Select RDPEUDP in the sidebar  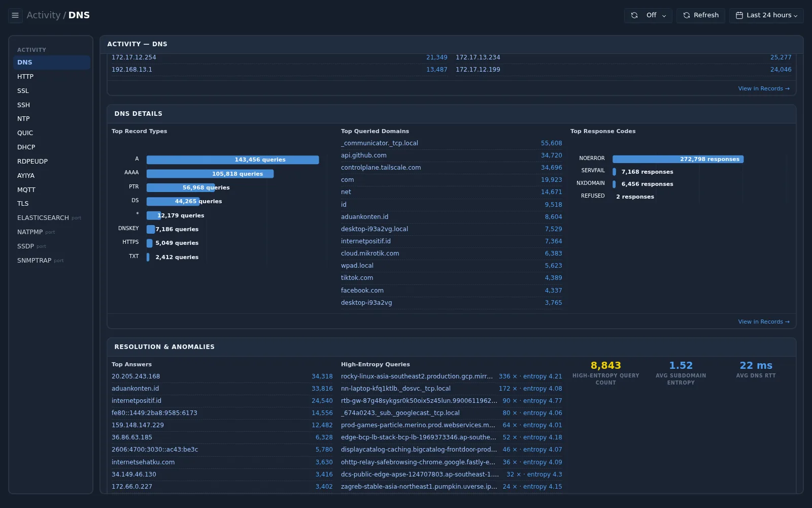coord(52,162)
